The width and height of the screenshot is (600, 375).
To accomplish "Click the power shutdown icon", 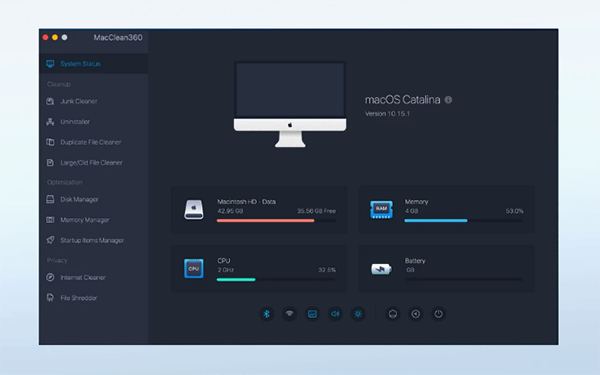I will pos(439,314).
